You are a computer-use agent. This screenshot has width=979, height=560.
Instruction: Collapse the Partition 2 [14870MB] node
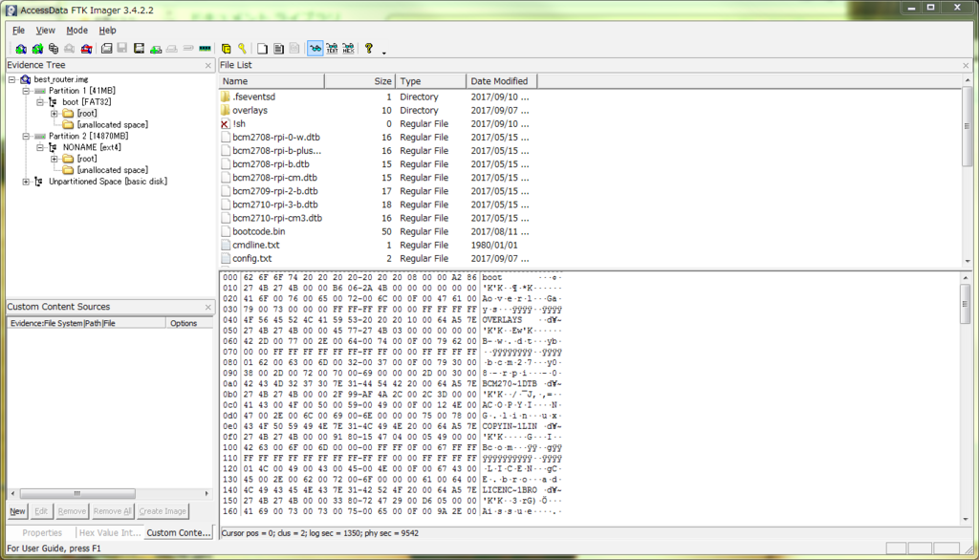coord(26,136)
